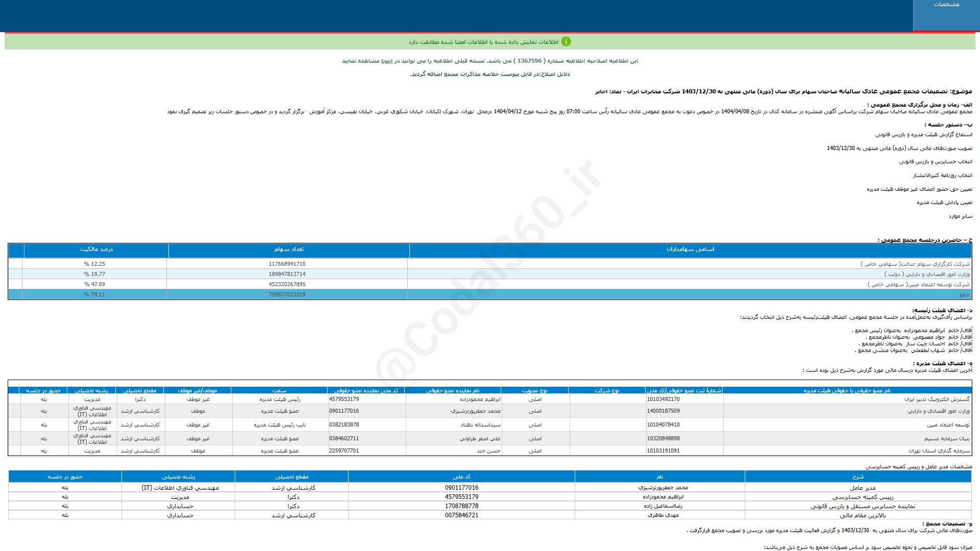
Task: Click the اسامی سهامداران column header
Action: [x=690, y=249]
